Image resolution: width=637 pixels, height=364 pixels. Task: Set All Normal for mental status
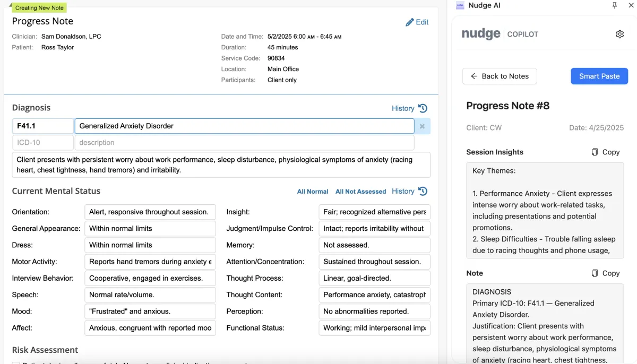point(313,192)
